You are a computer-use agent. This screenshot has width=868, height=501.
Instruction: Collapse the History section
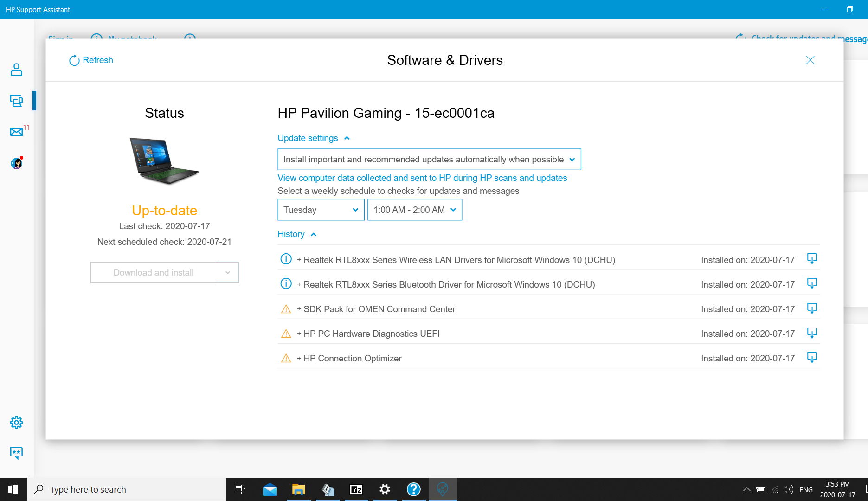pos(314,234)
